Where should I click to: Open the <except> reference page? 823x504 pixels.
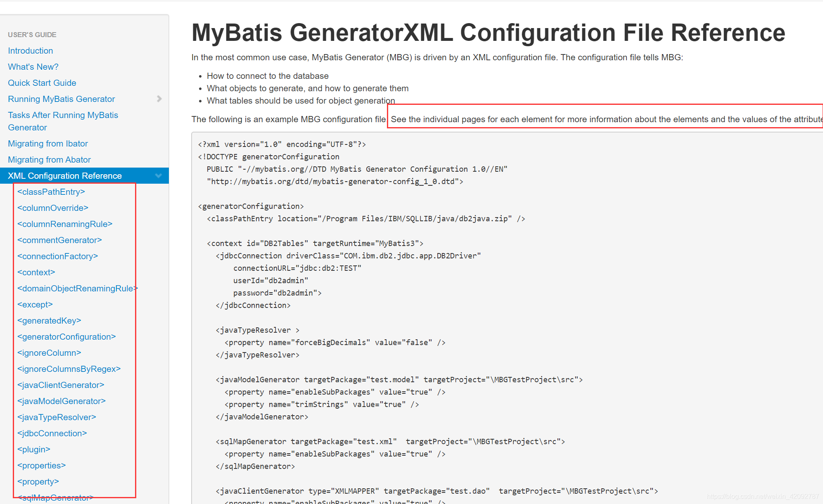(x=35, y=305)
